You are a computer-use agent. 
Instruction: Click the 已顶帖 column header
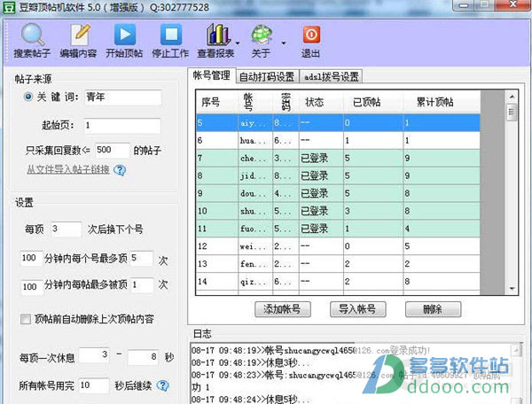tap(373, 102)
